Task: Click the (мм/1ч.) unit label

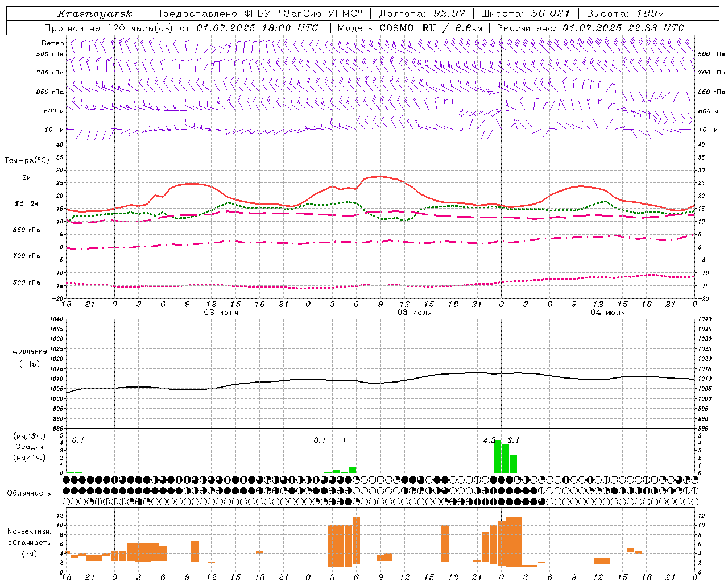Action: pyautogui.click(x=29, y=458)
